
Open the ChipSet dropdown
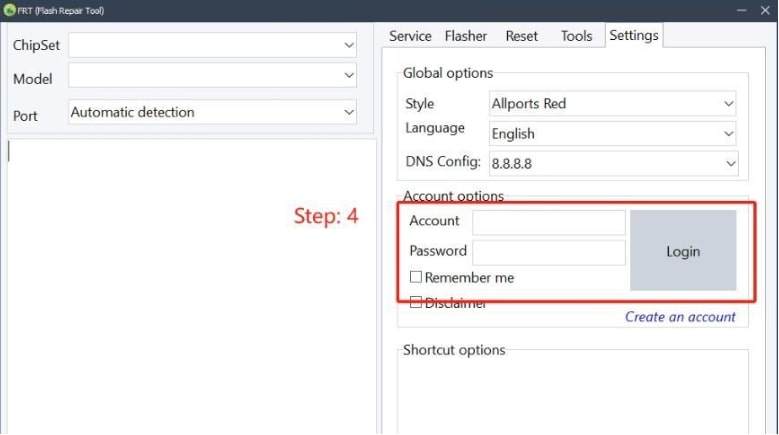click(x=212, y=45)
